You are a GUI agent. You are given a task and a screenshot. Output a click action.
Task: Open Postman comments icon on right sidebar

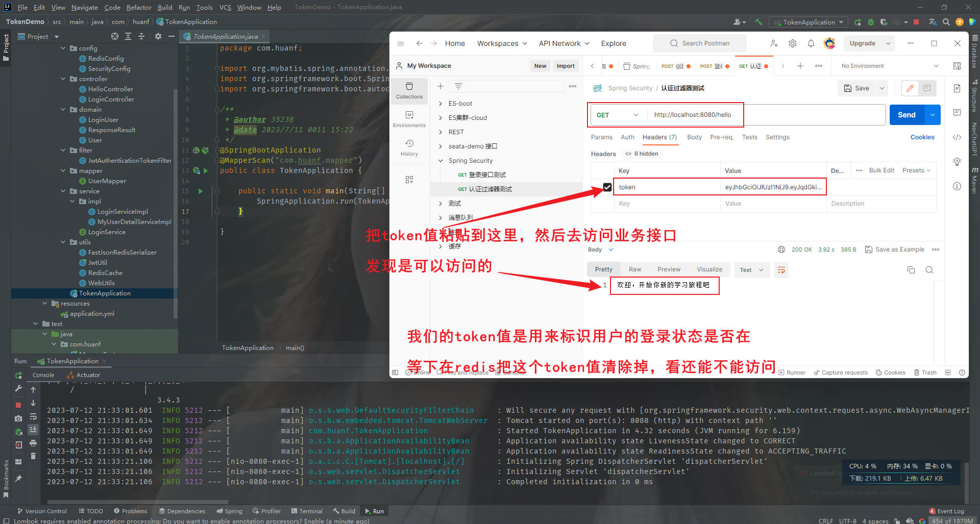(x=957, y=112)
